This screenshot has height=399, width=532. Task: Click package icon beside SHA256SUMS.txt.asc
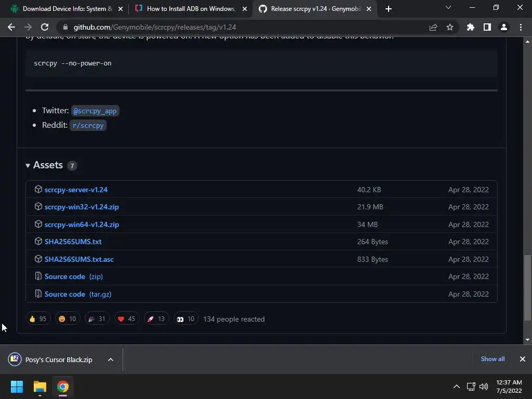point(38,259)
